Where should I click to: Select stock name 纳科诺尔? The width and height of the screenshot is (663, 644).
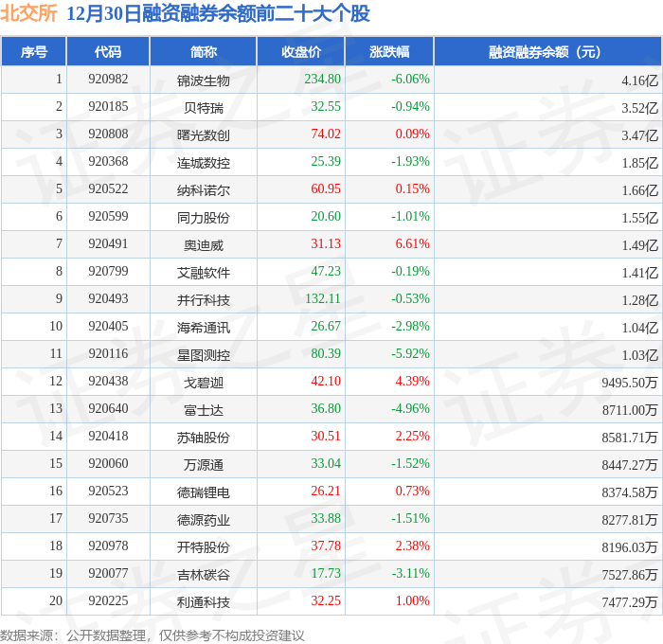point(204,190)
